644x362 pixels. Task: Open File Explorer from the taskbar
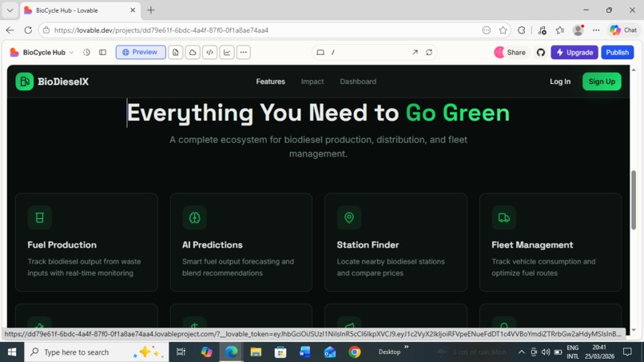point(256,352)
